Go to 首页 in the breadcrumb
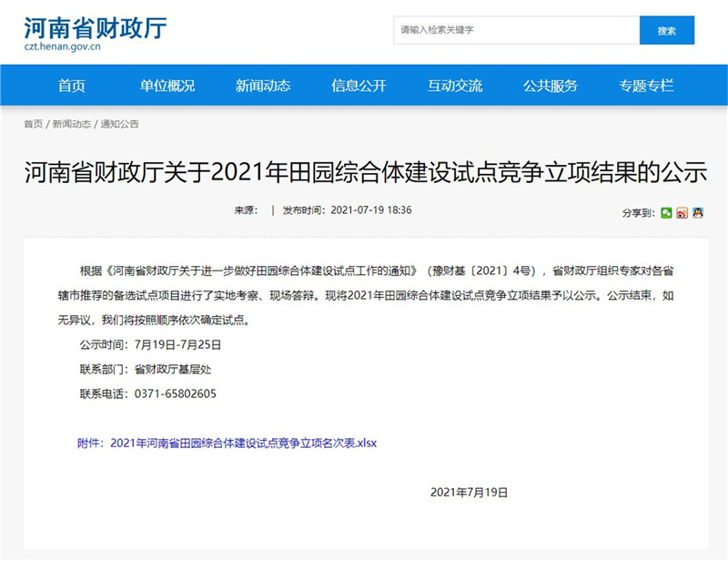Viewport: 728px width, 561px height. pyautogui.click(x=33, y=124)
